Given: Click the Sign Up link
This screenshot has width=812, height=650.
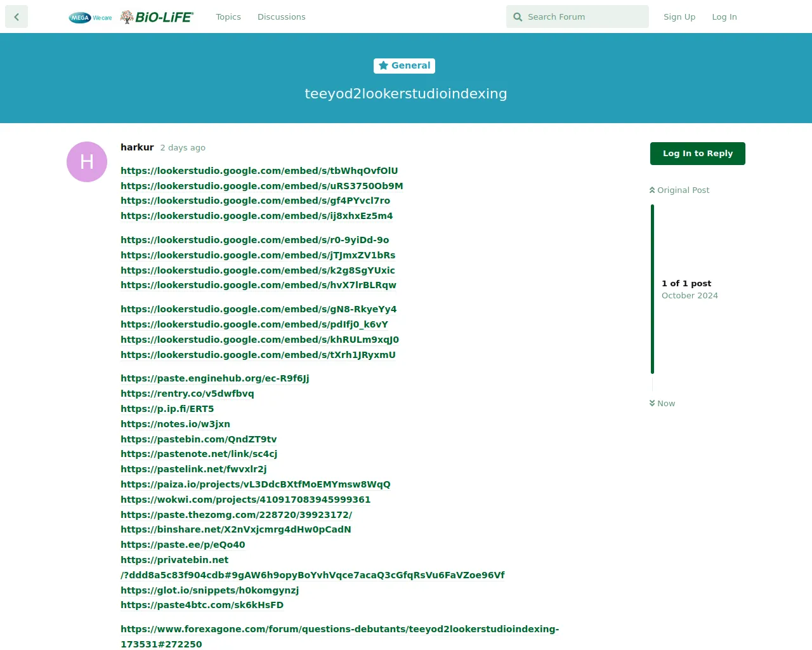Looking at the screenshot, I should 679,17.
